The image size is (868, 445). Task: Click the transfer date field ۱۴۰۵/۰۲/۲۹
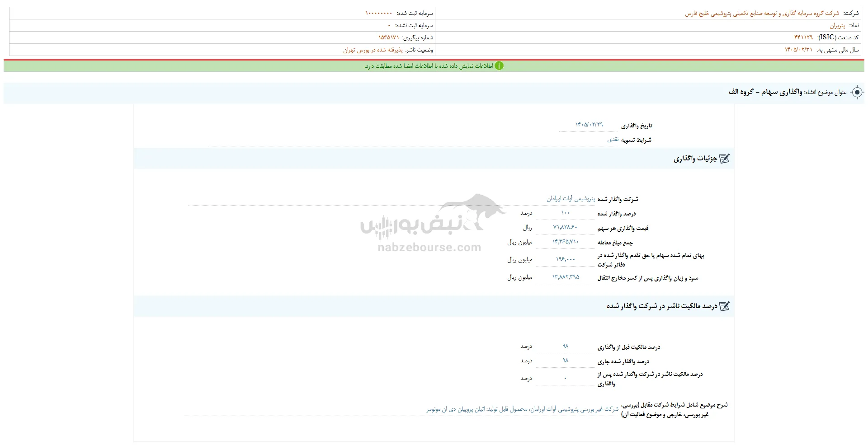[x=589, y=125]
